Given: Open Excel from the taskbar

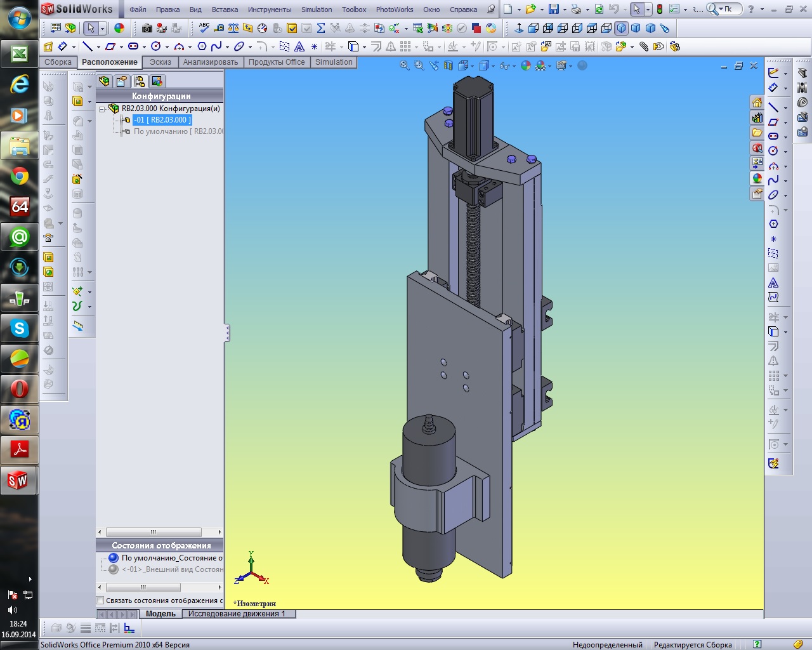Looking at the screenshot, I should (x=20, y=54).
